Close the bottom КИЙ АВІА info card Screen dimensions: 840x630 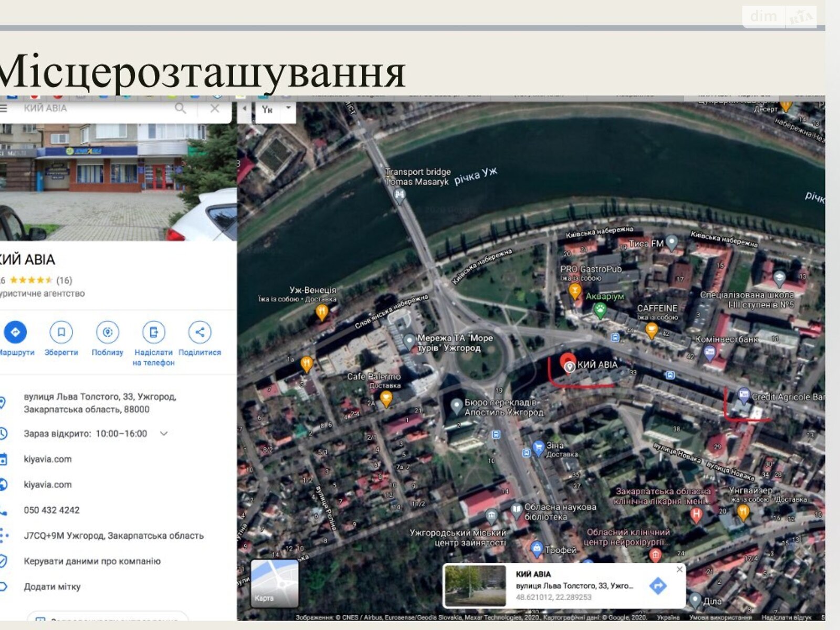(x=679, y=569)
